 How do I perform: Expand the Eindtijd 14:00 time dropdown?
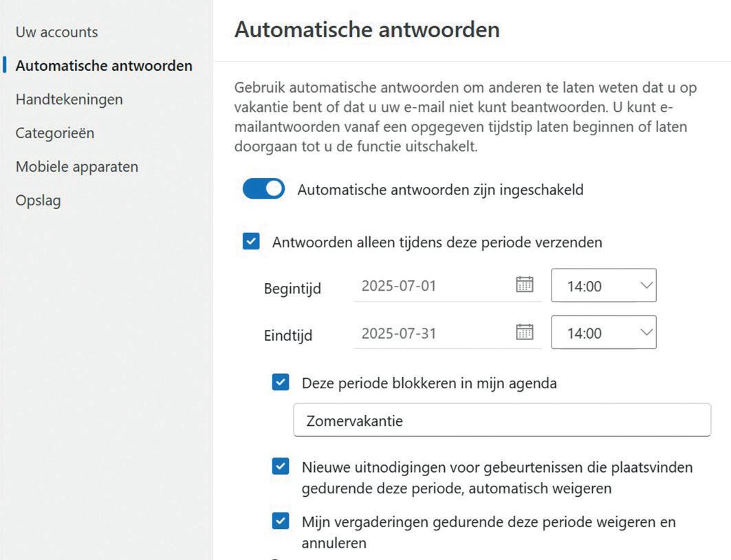pos(604,333)
